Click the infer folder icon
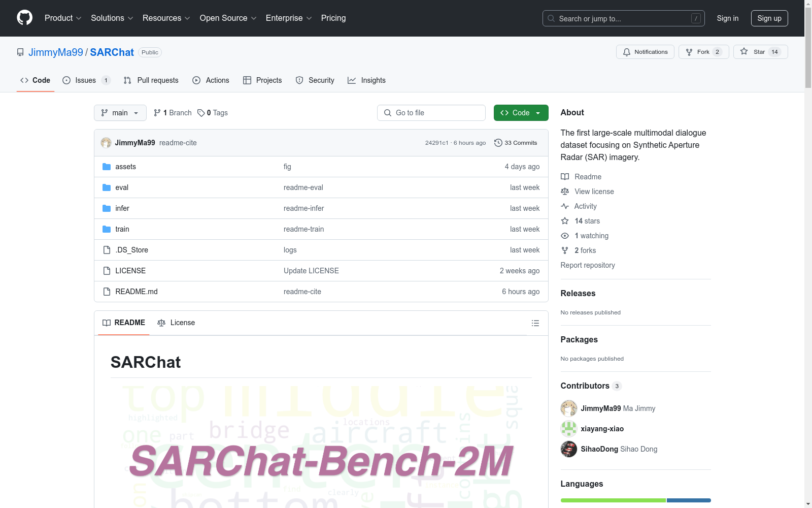Image resolution: width=812 pixels, height=508 pixels. [x=107, y=208]
